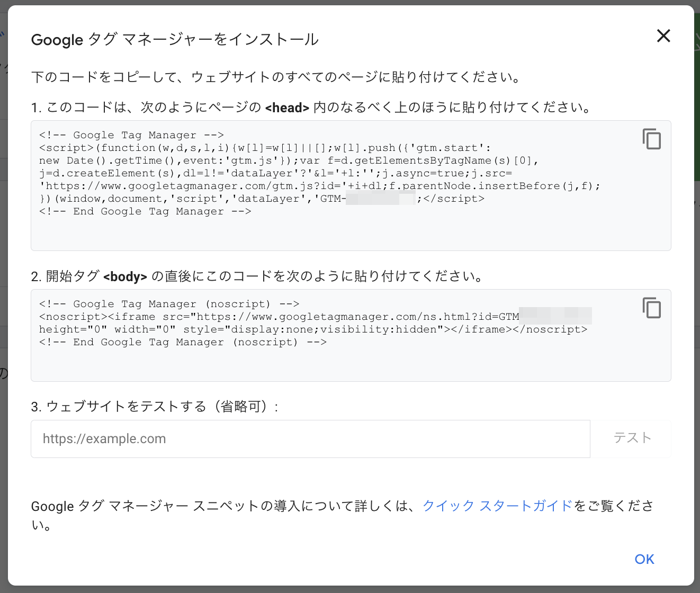Click the '<script>(function(w,d,s,l,i)' code line
Image resolution: width=700 pixels, height=593 pixels.
click(x=265, y=148)
